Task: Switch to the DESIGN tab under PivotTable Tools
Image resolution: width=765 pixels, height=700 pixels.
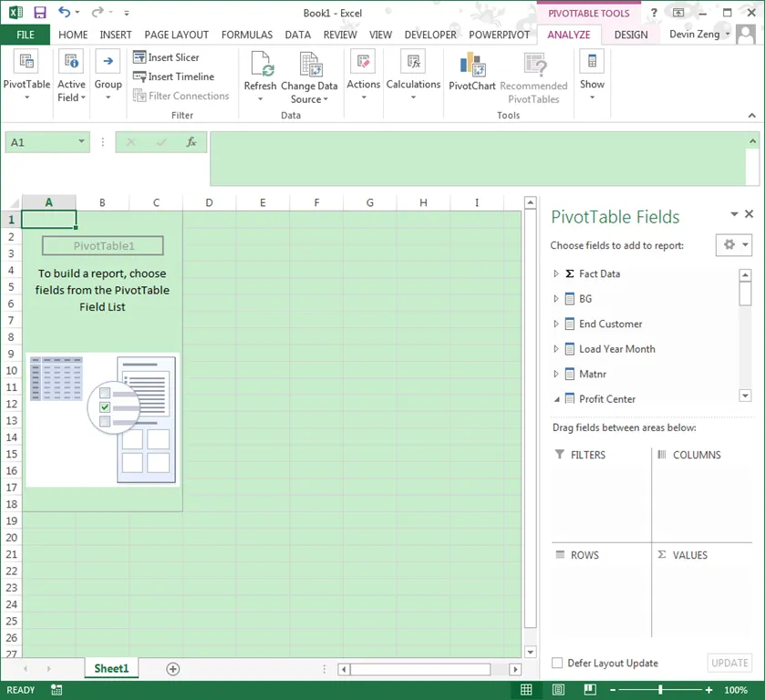Action: (631, 35)
